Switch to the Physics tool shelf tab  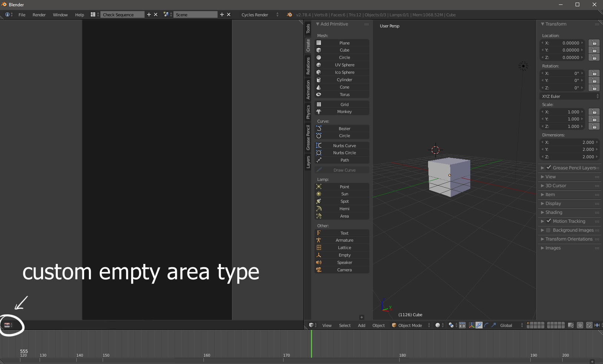tap(308, 112)
